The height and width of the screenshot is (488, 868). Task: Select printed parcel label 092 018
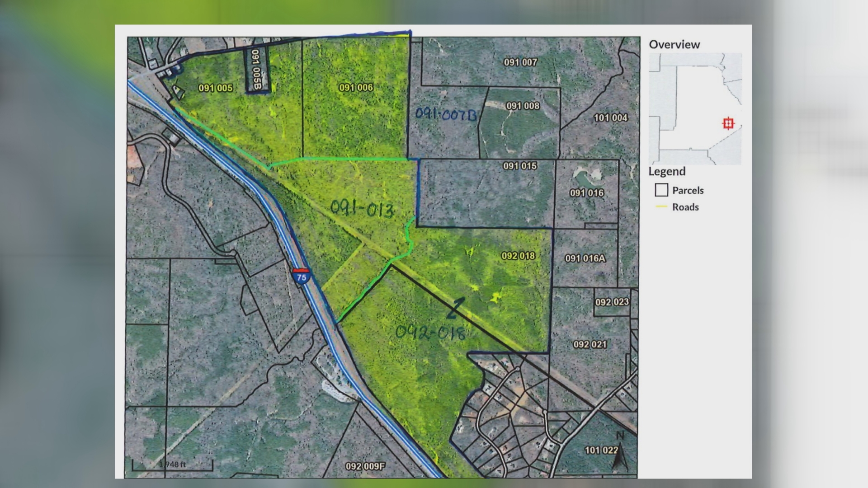(x=518, y=256)
